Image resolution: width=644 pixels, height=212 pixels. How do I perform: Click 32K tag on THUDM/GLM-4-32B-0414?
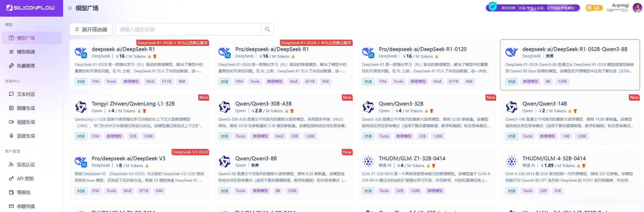(x=558, y=191)
